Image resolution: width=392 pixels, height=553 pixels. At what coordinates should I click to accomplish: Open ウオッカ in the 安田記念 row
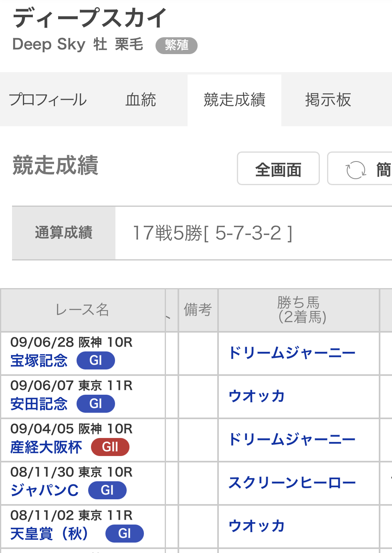pos(257,396)
